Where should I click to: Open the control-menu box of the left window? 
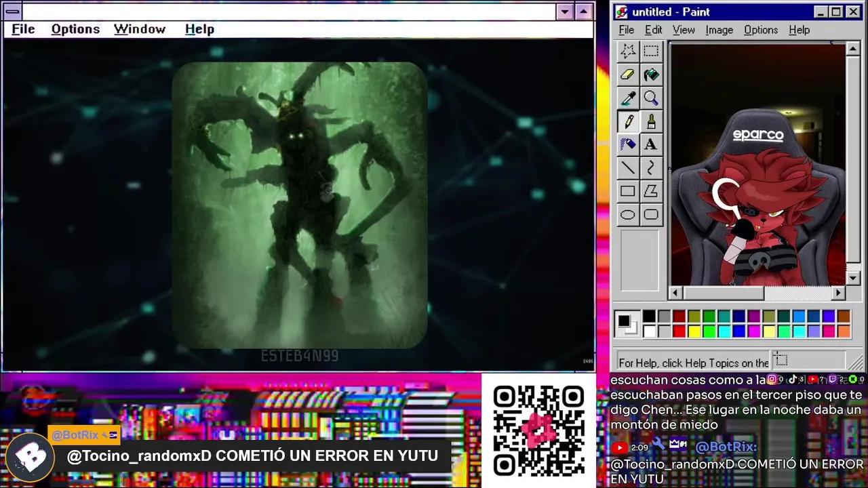point(12,12)
